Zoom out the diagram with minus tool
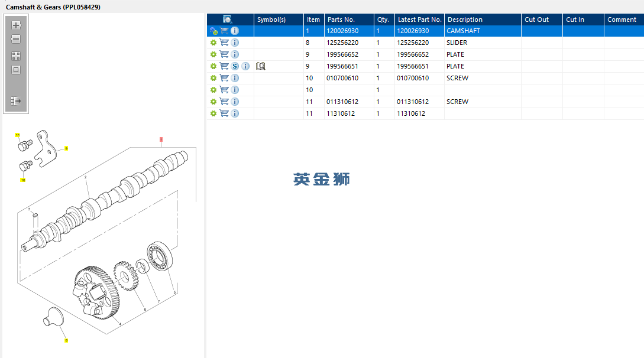This screenshot has width=644, height=358. pos(15,40)
